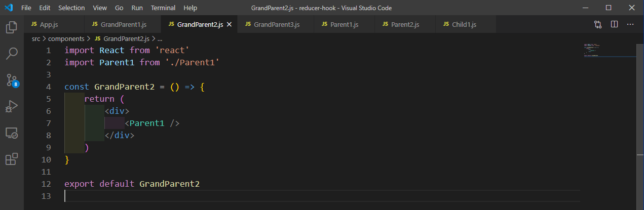Click line number 12 in the gutter
This screenshot has height=210, width=644.
pos(46,184)
